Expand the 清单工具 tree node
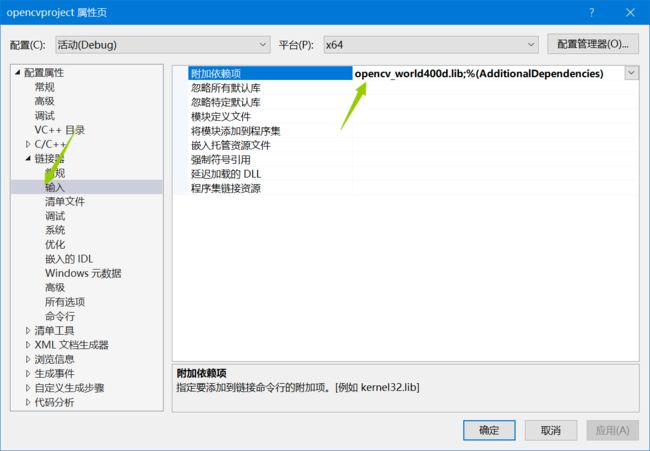The width and height of the screenshot is (650, 451). click(28, 330)
